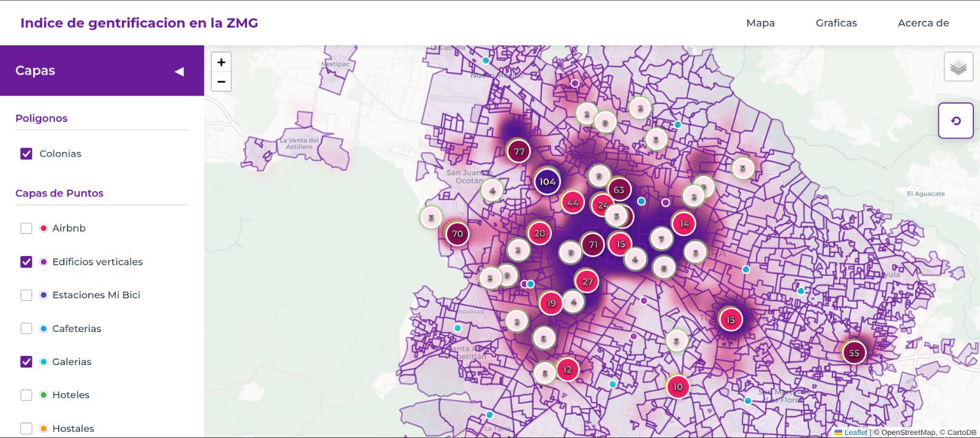
Task: Zoom in on the map
Action: (x=221, y=62)
